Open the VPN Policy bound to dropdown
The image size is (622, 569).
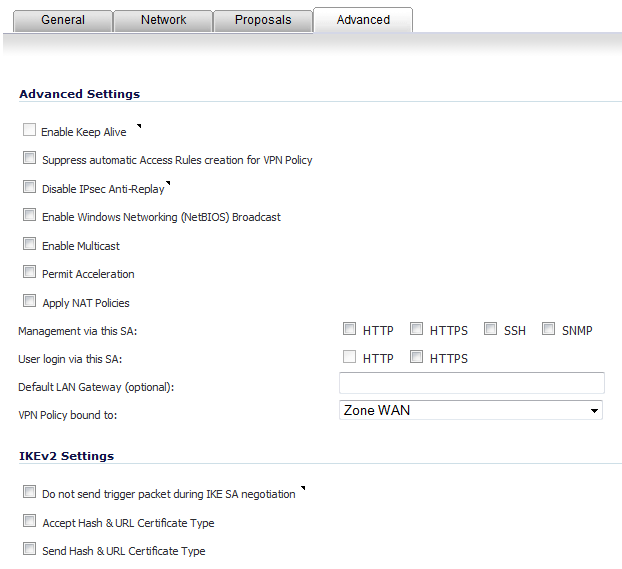471,410
